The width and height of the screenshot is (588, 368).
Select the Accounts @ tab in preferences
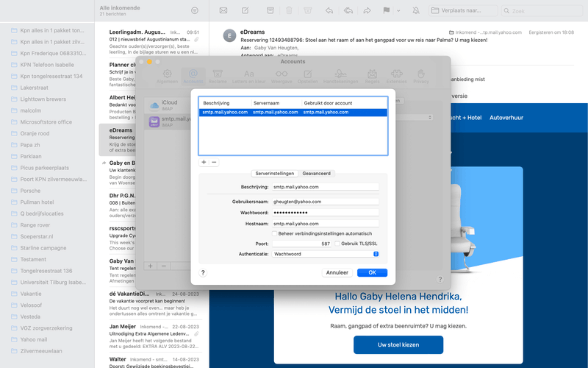pyautogui.click(x=193, y=77)
